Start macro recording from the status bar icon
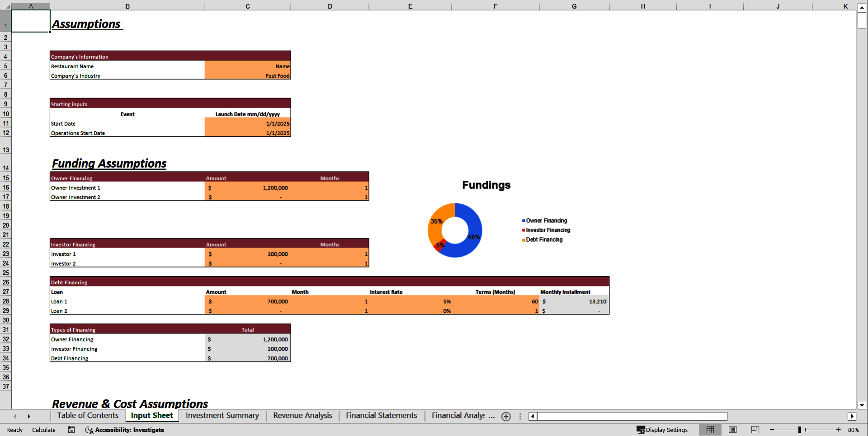The image size is (868, 436). click(x=71, y=430)
